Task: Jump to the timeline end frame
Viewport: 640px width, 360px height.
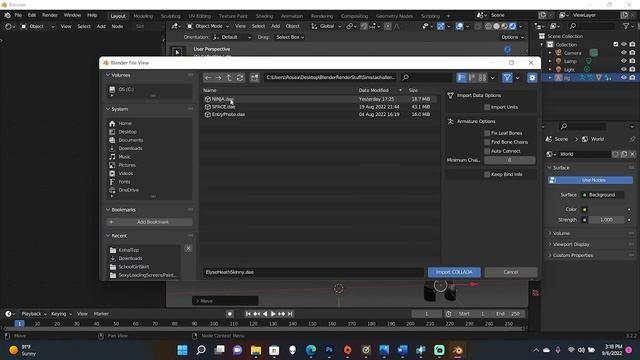Action: [290, 314]
